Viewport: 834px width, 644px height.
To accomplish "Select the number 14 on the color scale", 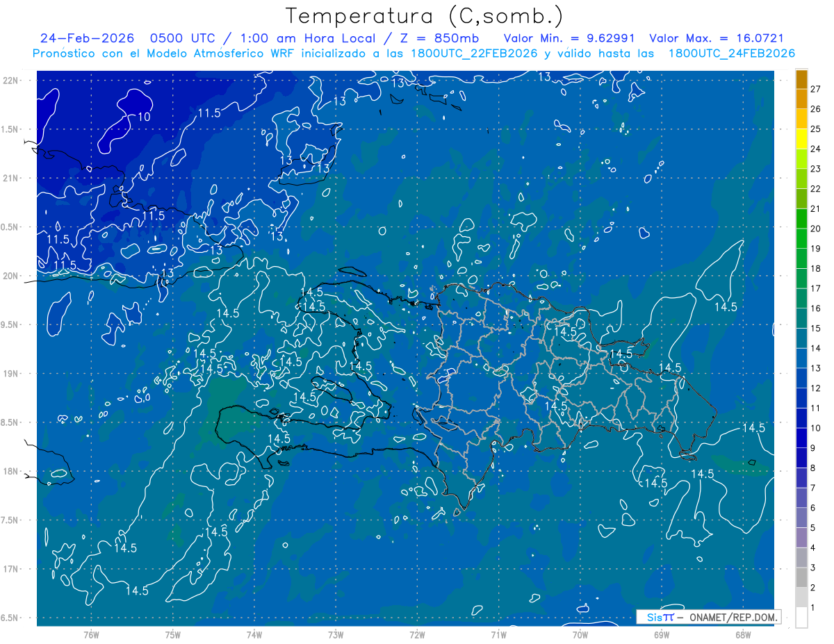I will (815, 348).
